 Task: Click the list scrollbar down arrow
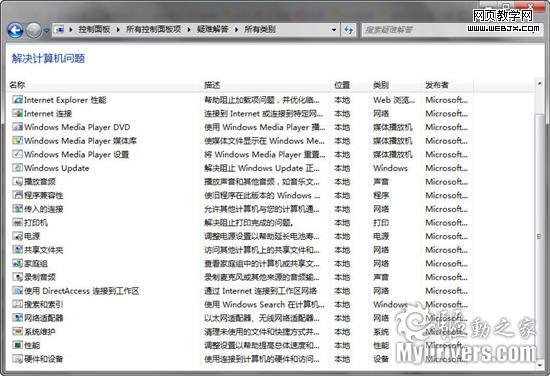point(539,365)
